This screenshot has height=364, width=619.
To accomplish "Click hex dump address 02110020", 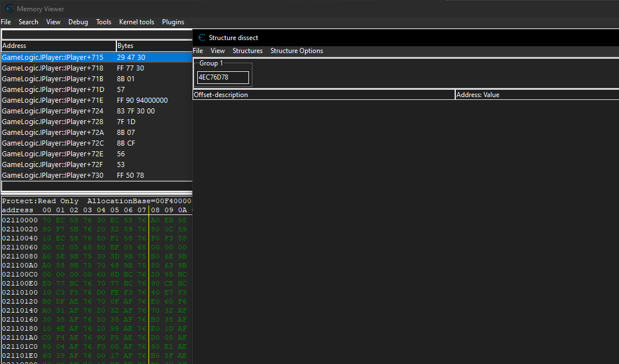I will (20, 229).
